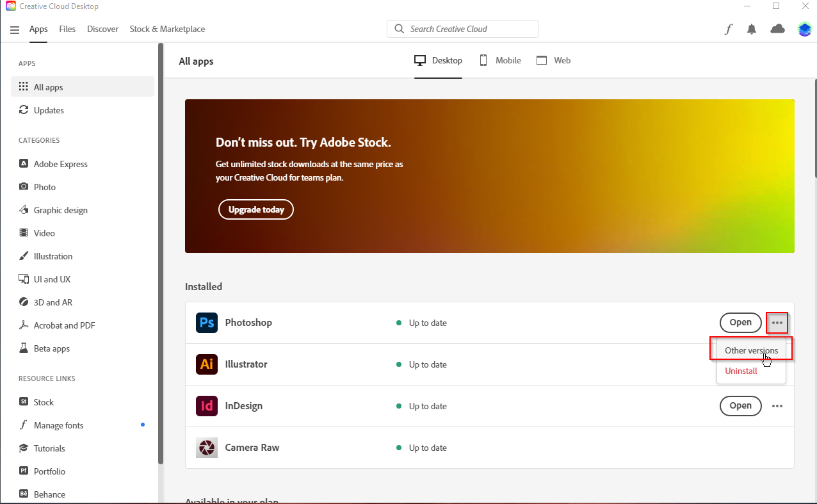Viewport: 817px width, 504px height.
Task: Open the notifications bell
Action: pyautogui.click(x=752, y=29)
